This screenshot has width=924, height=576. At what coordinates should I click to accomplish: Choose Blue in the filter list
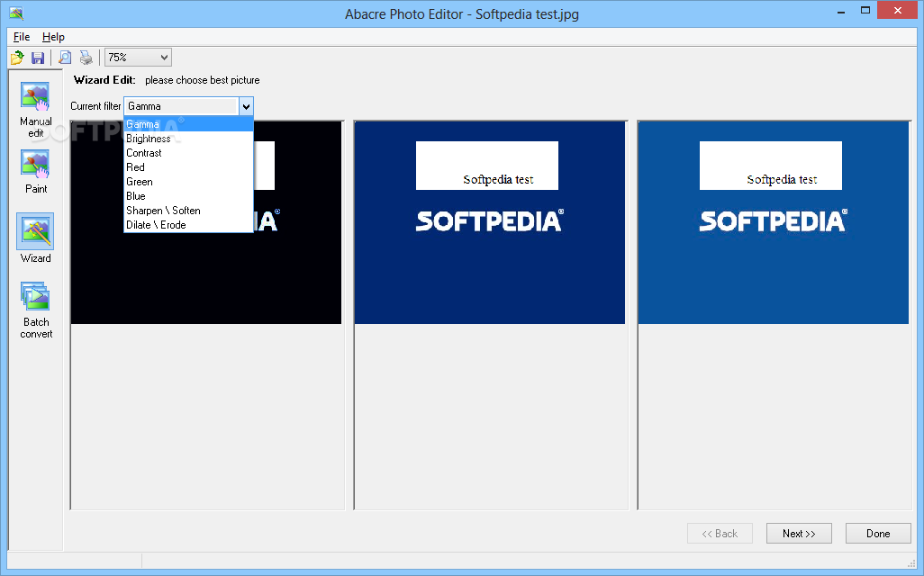188,196
